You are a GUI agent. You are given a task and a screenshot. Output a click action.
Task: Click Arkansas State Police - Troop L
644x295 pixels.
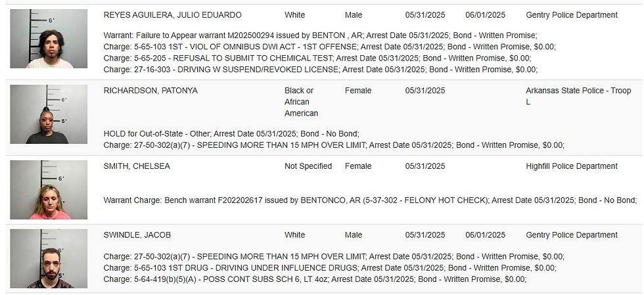pos(578,96)
